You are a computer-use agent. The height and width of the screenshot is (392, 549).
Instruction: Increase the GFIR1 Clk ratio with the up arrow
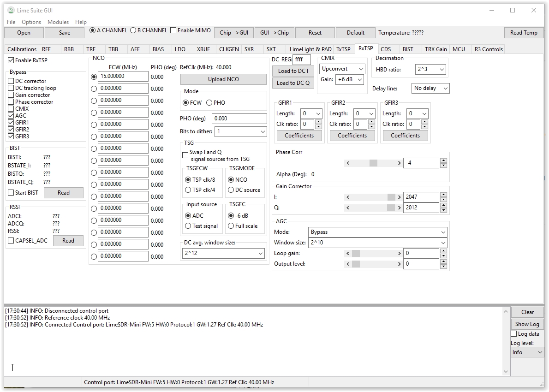pyautogui.click(x=318, y=122)
